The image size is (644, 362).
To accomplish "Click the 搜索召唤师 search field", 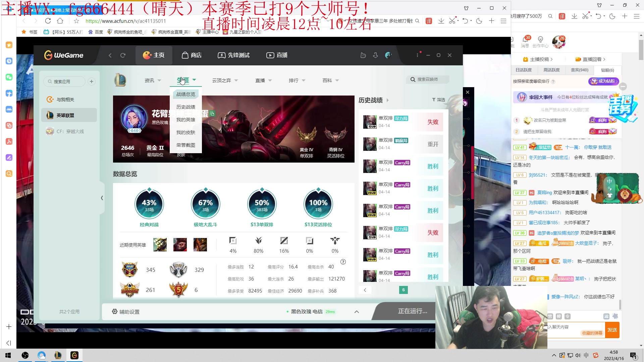I will point(429,79).
